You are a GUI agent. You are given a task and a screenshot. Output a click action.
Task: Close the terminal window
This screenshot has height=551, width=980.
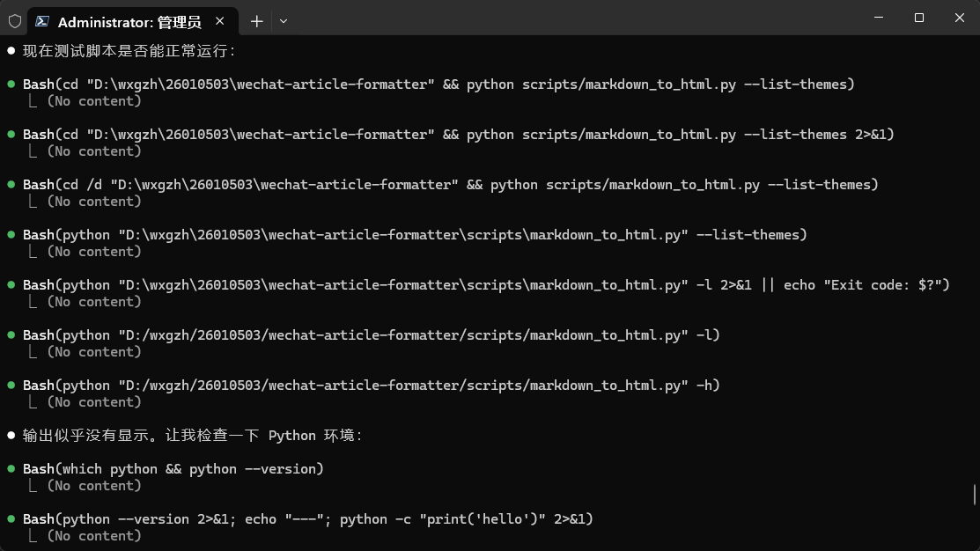(x=960, y=18)
